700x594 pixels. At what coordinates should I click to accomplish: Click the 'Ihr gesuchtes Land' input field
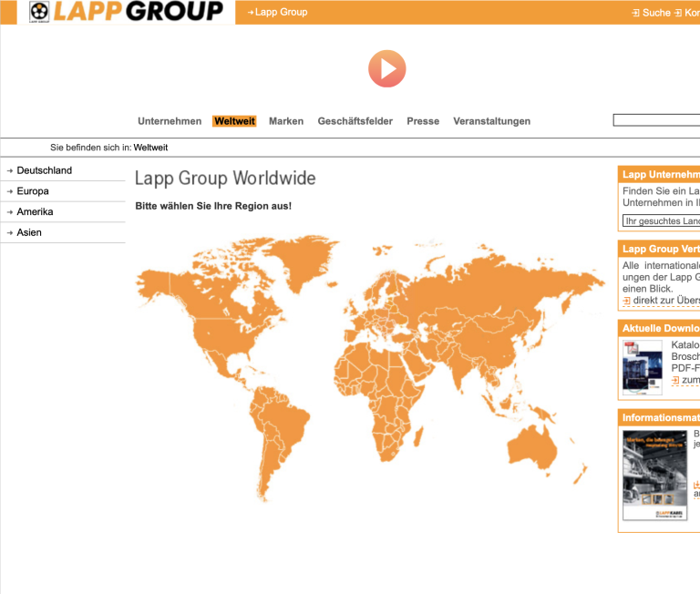661,220
